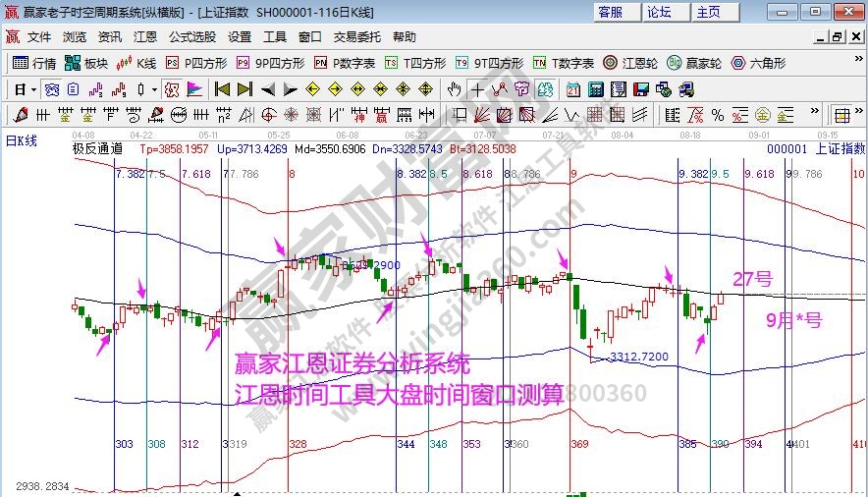
Task: Jump to the first bar
Action: click(x=222, y=89)
